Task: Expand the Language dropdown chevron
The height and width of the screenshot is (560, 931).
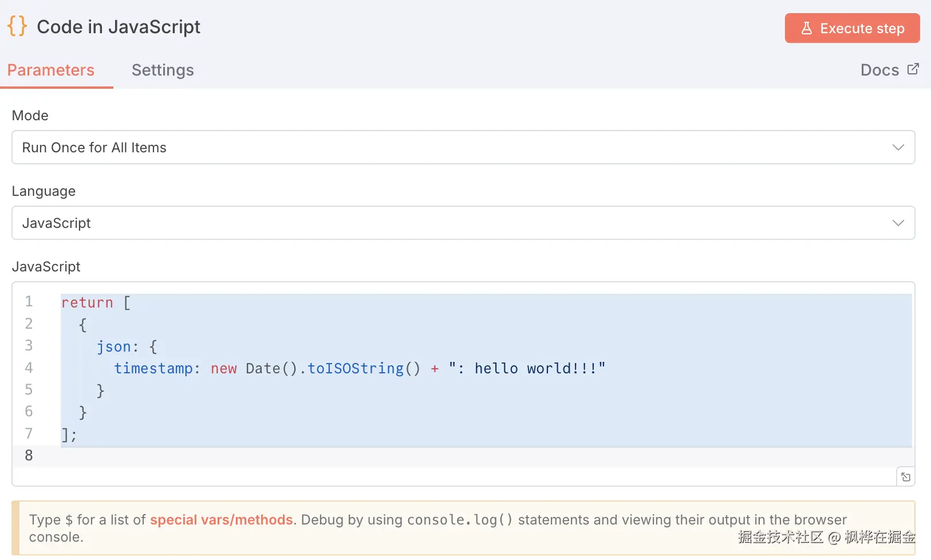Action: pos(898,223)
